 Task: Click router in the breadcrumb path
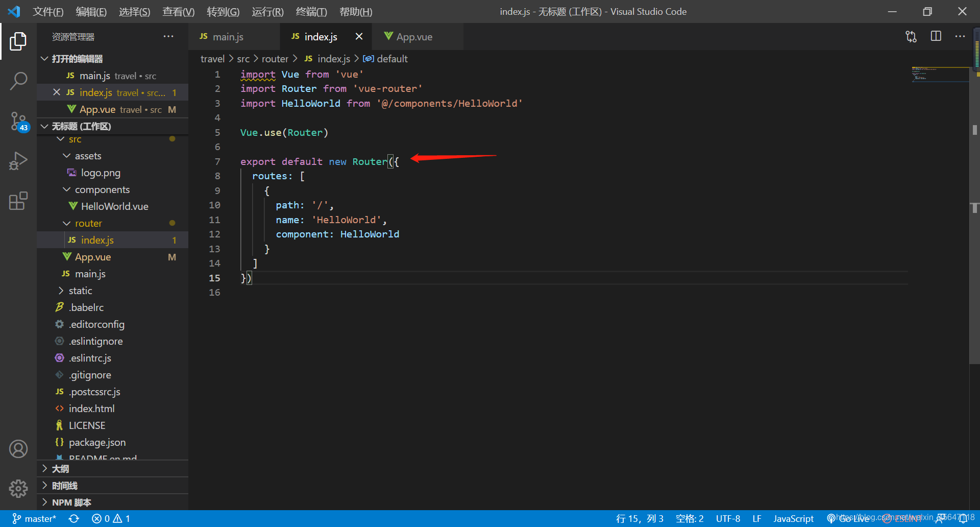coord(275,59)
